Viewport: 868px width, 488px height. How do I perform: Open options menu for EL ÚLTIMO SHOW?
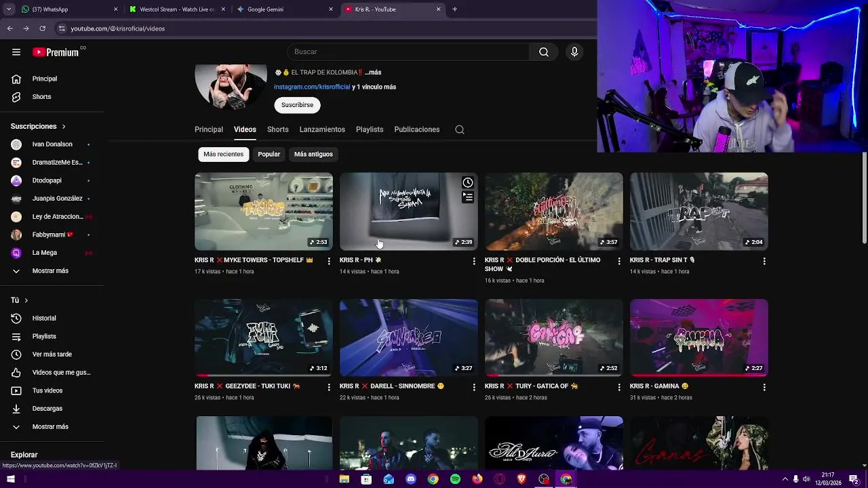(619, 261)
